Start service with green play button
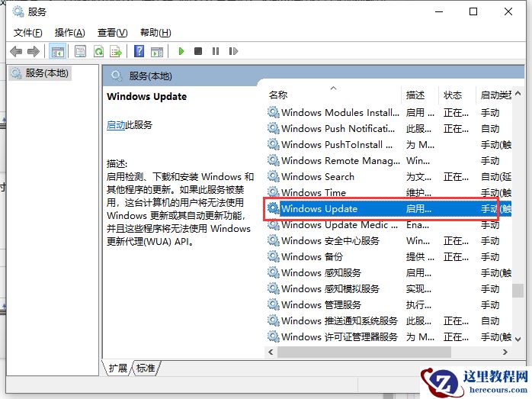 pyautogui.click(x=181, y=51)
